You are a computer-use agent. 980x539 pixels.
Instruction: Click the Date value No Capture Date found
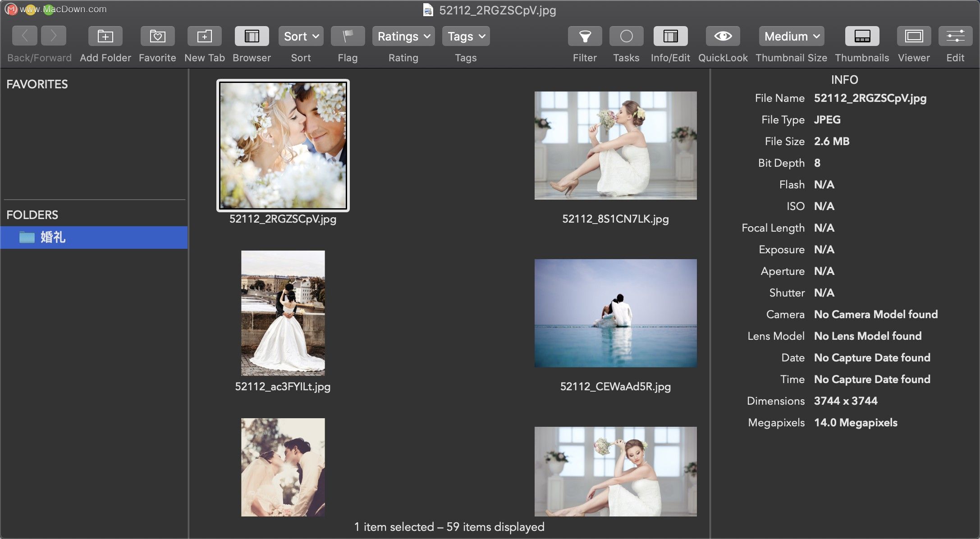click(872, 358)
